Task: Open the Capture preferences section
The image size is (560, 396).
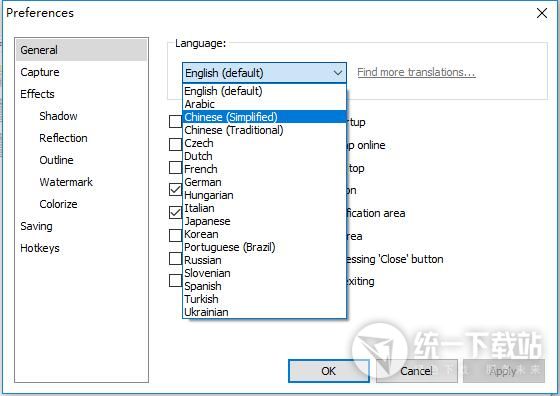Action: tap(40, 72)
